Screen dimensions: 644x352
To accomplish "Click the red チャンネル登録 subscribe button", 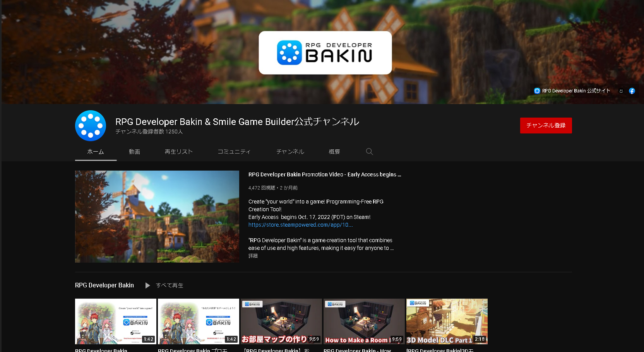I will [546, 125].
